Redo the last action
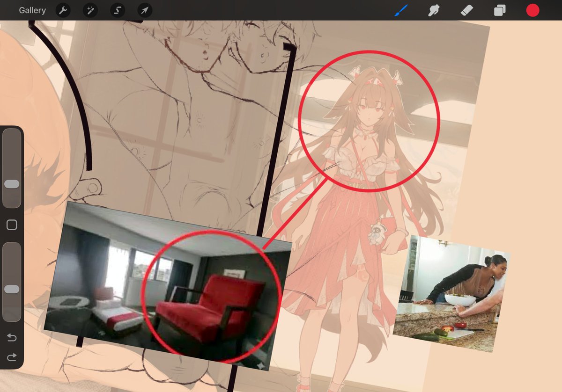Screen dimensions: 562x392 coord(12,357)
